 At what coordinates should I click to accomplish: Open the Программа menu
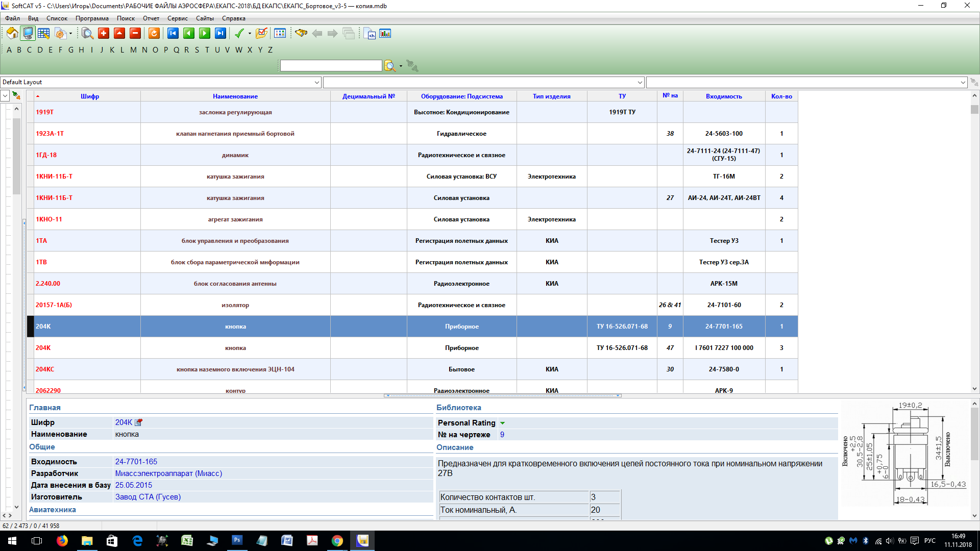point(92,18)
